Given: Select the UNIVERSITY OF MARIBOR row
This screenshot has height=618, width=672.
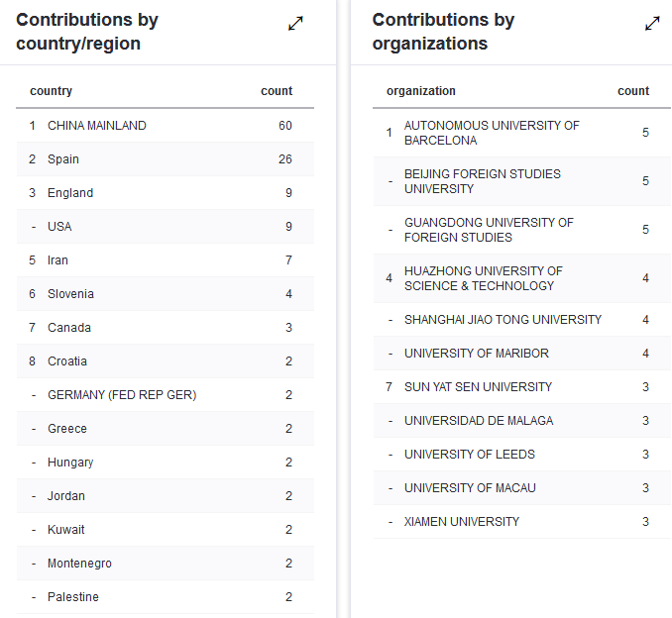Looking at the screenshot, I should point(477,354).
